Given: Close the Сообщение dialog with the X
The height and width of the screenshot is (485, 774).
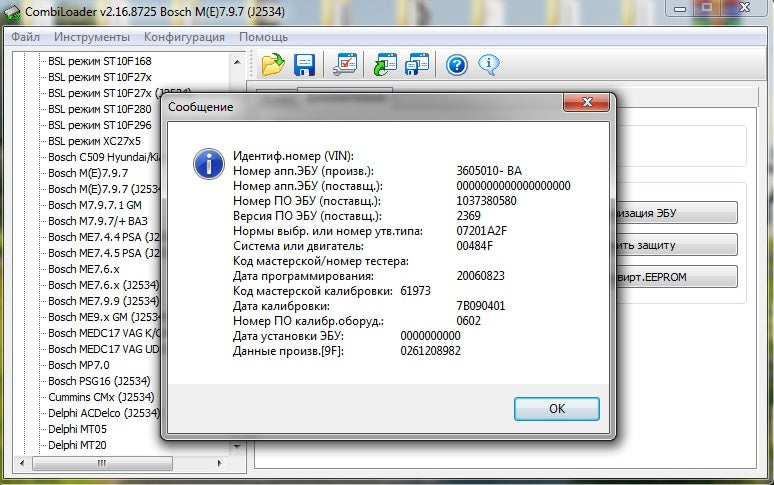Looking at the screenshot, I should tap(586, 102).
